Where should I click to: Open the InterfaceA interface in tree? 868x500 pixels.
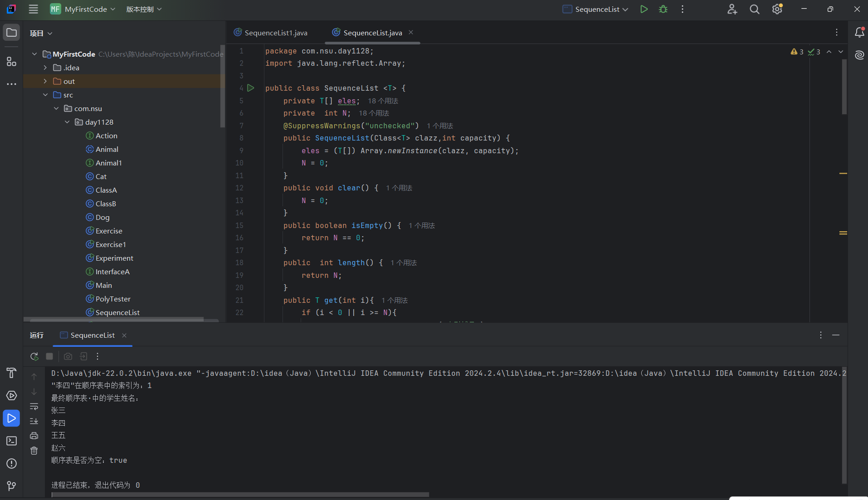coord(112,272)
